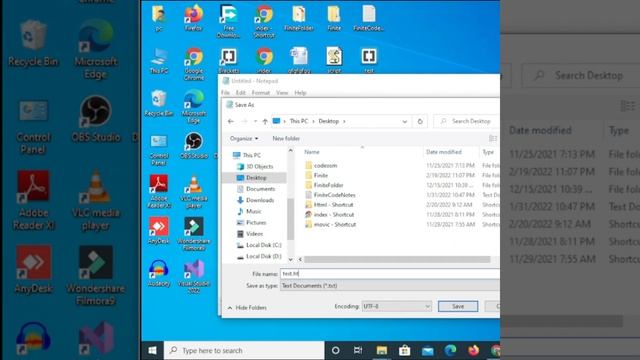Click the horizontal scrollbar under the file list
Viewport: 640px width, 360px height.
coord(397,259)
